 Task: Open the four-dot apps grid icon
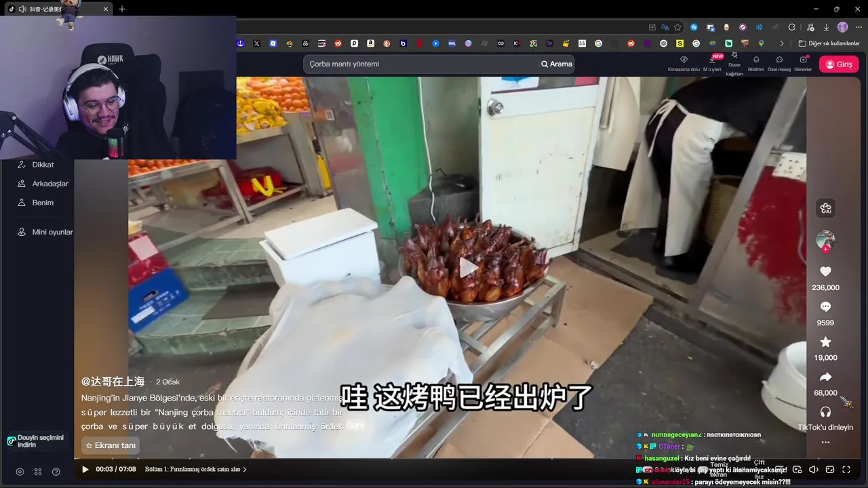[x=38, y=472]
